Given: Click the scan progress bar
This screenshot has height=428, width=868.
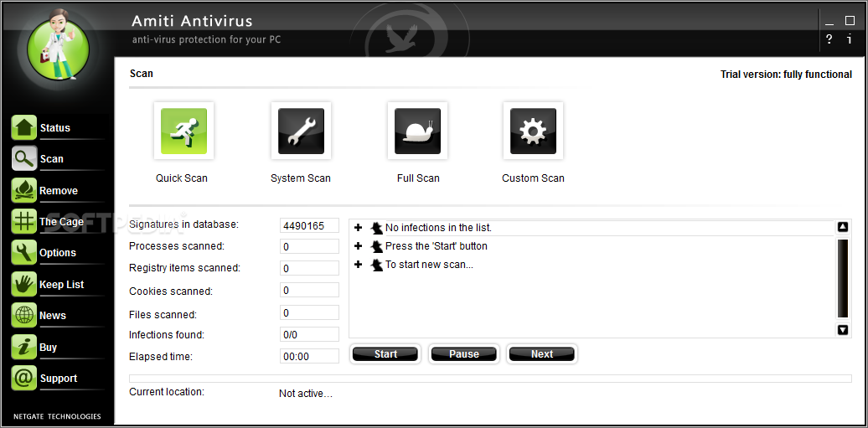Looking at the screenshot, I should pos(490,379).
